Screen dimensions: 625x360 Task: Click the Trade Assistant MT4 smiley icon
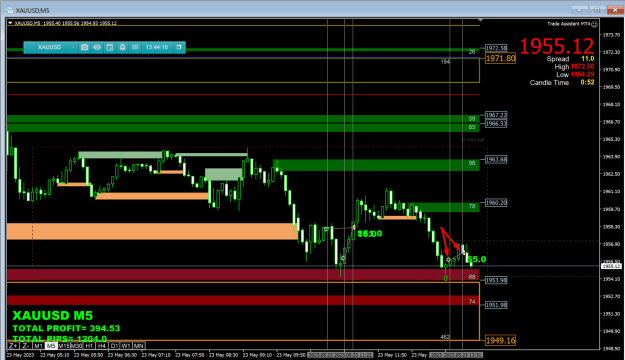[594, 24]
